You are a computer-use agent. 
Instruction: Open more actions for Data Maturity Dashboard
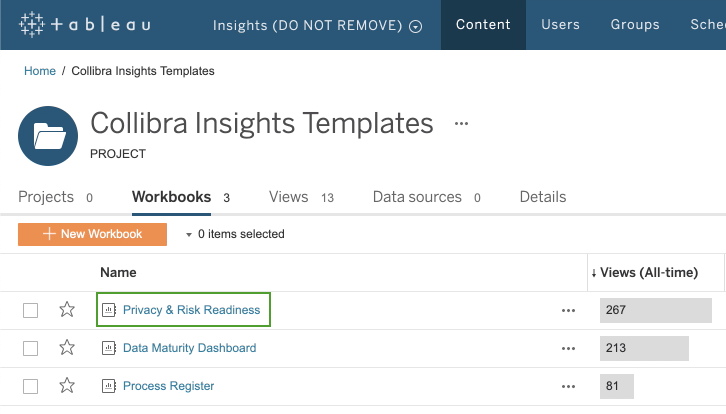click(568, 348)
